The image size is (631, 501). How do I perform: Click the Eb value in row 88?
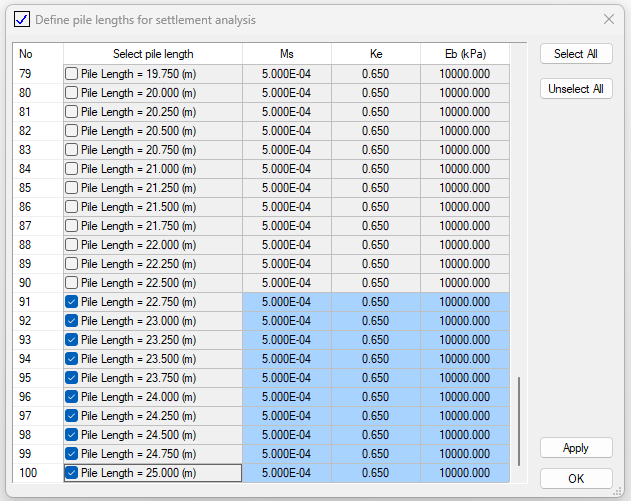[x=465, y=245]
